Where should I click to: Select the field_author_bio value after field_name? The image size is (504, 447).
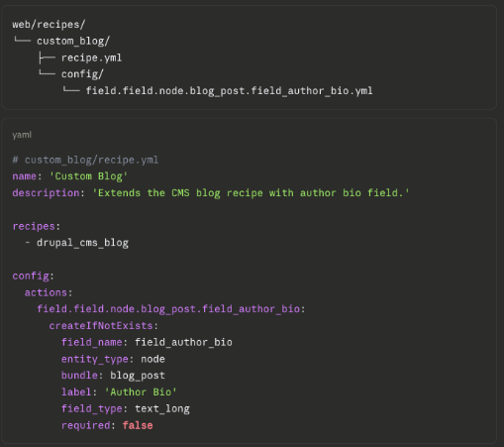click(x=183, y=342)
